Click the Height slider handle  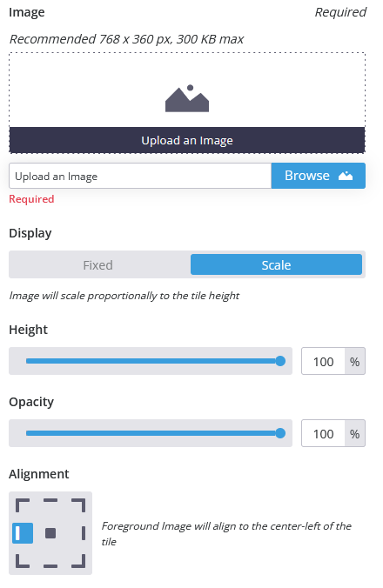pos(280,361)
